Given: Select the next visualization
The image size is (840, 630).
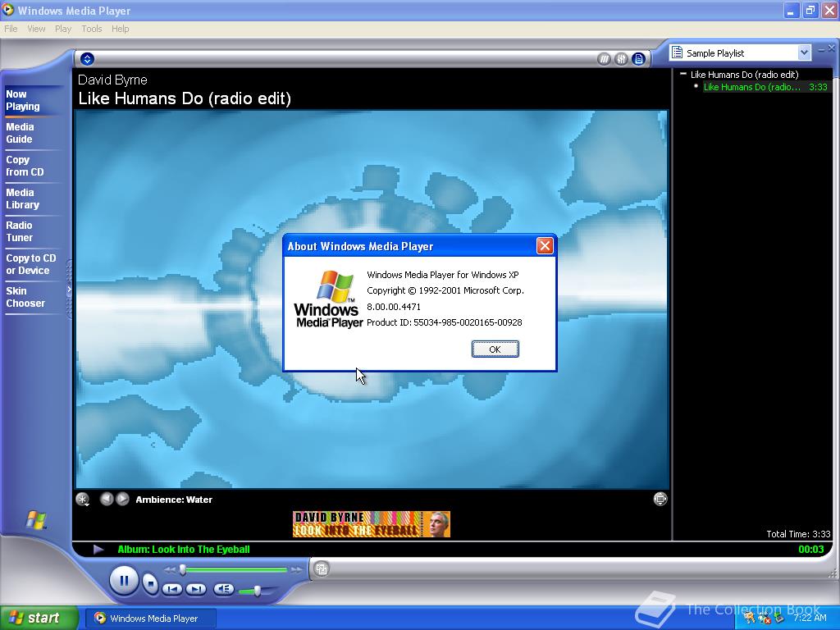Looking at the screenshot, I should pos(123,499).
